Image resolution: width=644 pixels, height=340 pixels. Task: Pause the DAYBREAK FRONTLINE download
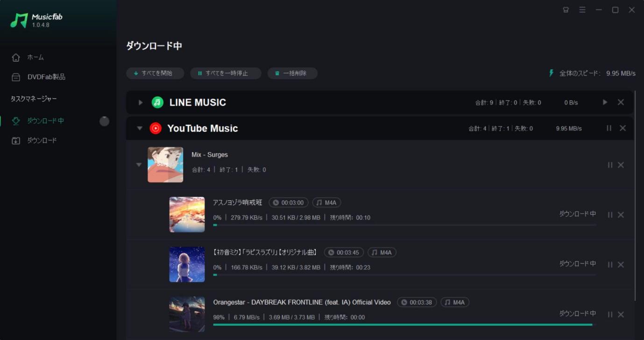[x=610, y=314]
